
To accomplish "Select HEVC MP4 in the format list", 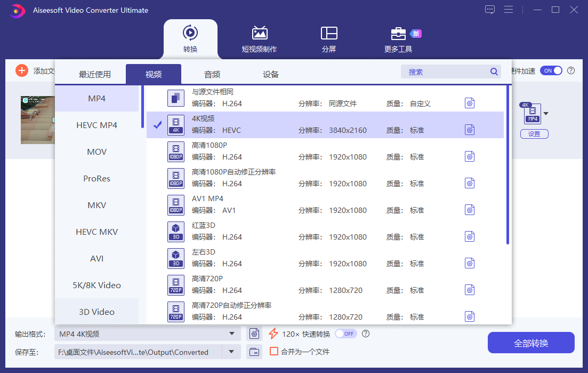I will coord(97,125).
